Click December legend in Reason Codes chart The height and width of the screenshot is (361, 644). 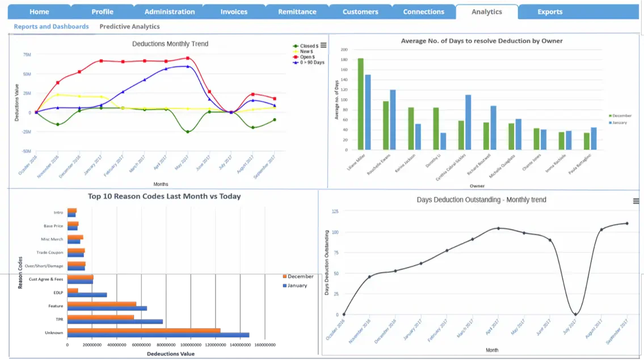(298, 276)
